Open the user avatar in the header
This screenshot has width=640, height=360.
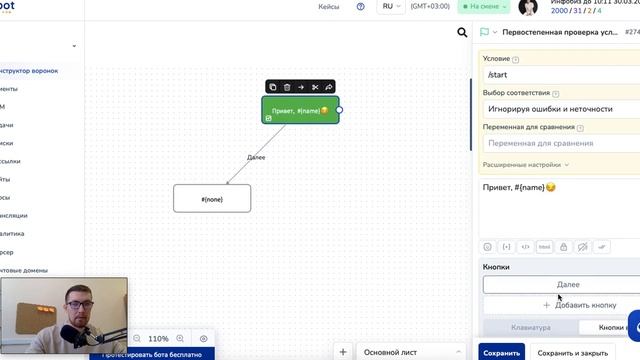pyautogui.click(x=528, y=7)
